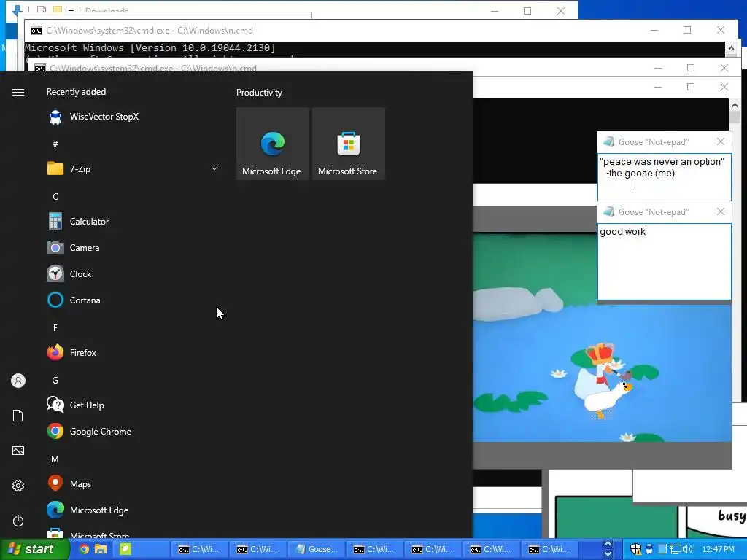747x560 pixels.
Task: Open Settings gear in Start sidebar
Action: point(18,486)
